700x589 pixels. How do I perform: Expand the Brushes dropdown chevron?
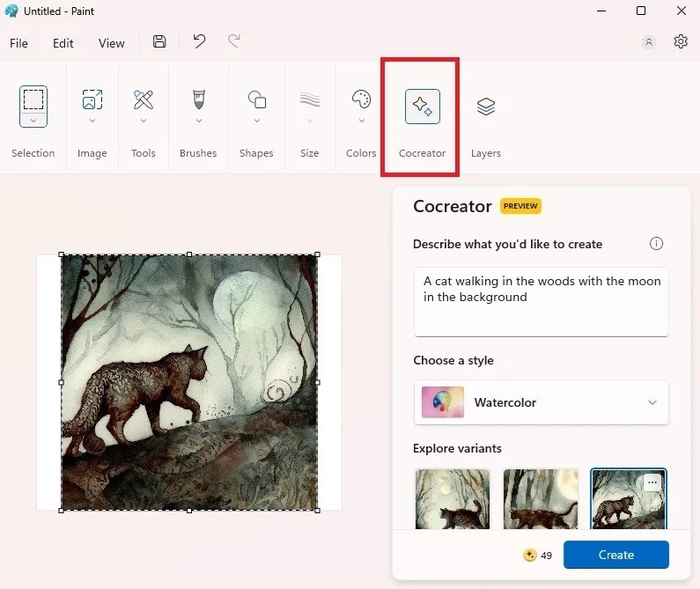(x=198, y=121)
